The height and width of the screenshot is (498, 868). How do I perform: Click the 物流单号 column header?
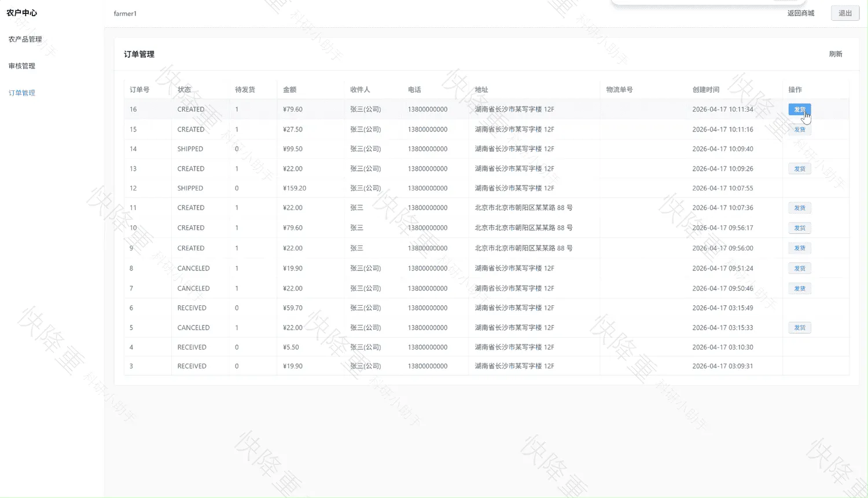(619, 90)
